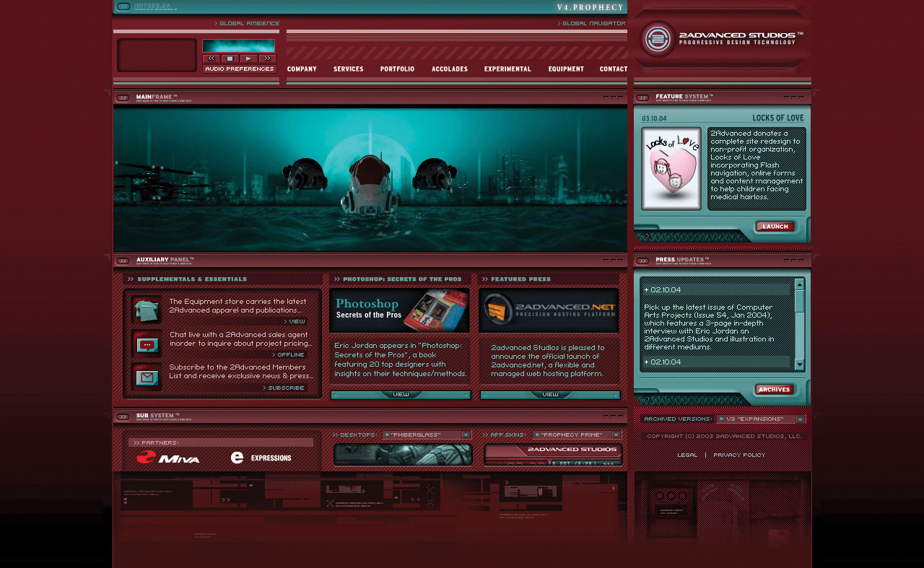The height and width of the screenshot is (568, 924).
Task: Click the Photoshop Secrets of the Pros banner
Action: (x=399, y=310)
